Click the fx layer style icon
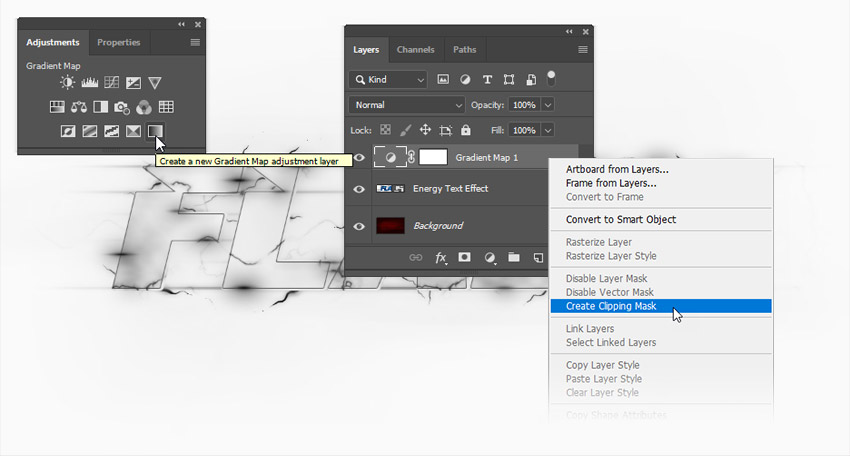Image resolution: width=850 pixels, height=456 pixels. [441, 257]
